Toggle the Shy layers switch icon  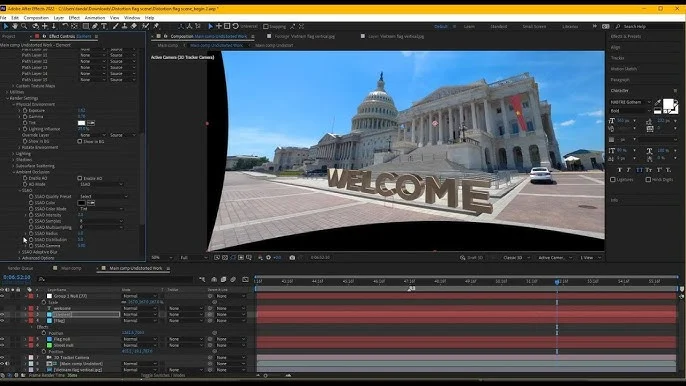(214, 279)
